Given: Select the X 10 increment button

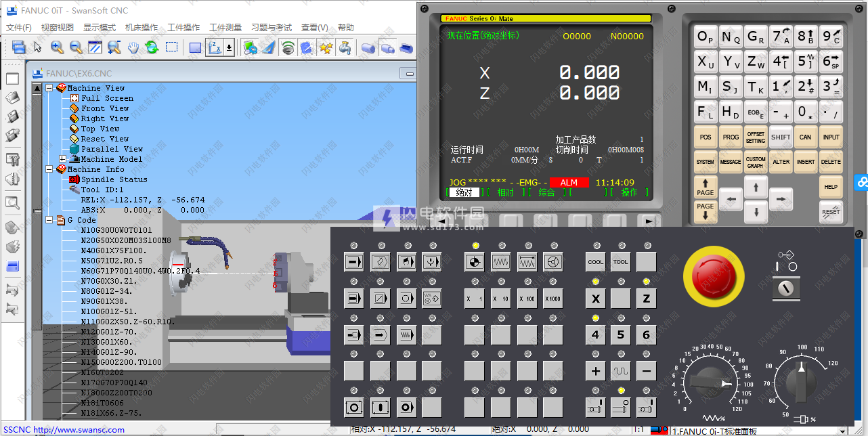Looking at the screenshot, I should (x=501, y=298).
